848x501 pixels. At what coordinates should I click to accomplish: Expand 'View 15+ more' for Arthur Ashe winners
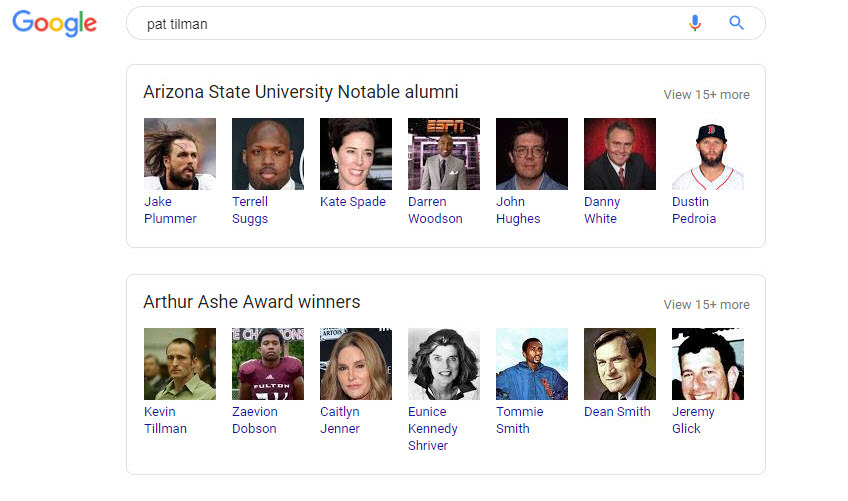706,305
